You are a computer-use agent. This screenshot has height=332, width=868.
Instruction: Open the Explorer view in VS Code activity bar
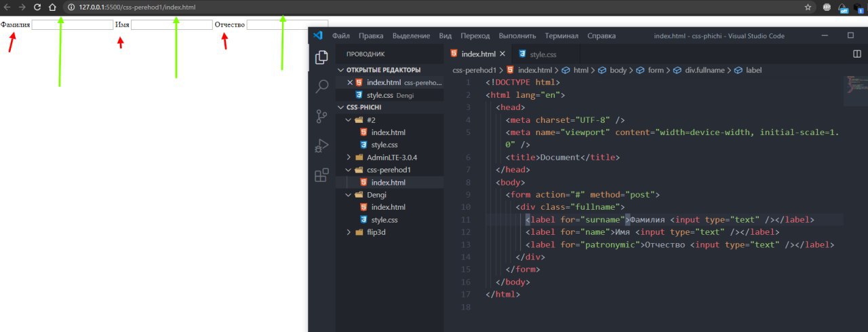321,58
